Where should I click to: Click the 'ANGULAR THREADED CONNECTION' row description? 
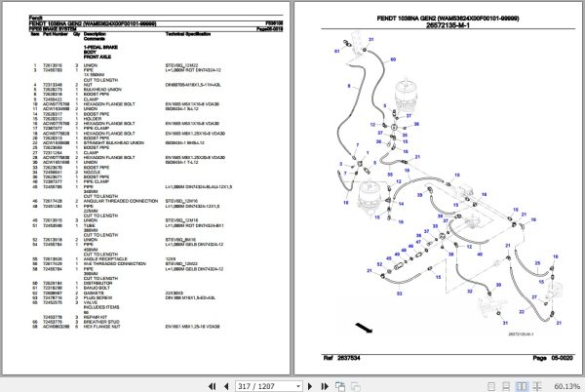coord(121,201)
